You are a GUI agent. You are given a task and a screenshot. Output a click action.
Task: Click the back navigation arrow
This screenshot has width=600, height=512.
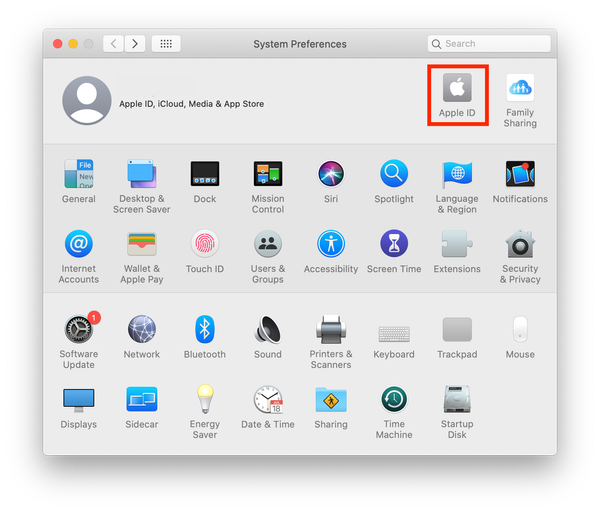point(114,44)
